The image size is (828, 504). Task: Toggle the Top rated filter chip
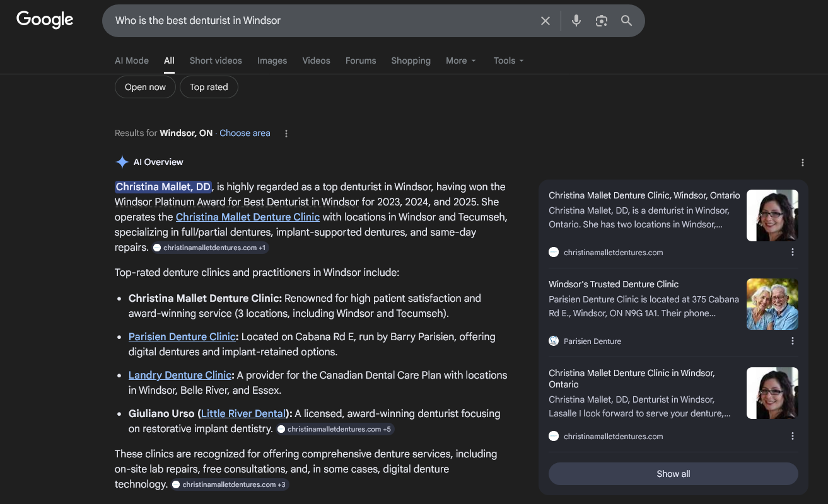[209, 87]
